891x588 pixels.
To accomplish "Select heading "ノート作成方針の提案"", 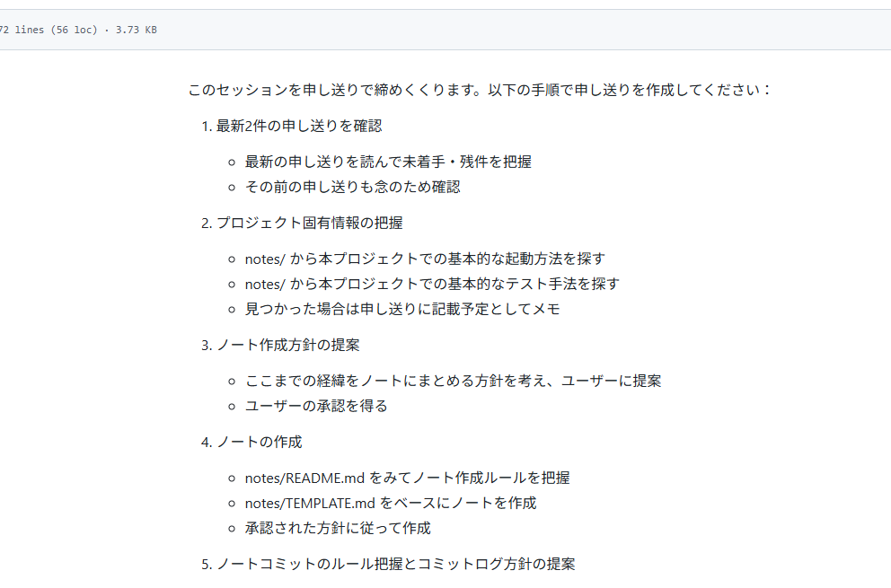I will (x=287, y=345).
